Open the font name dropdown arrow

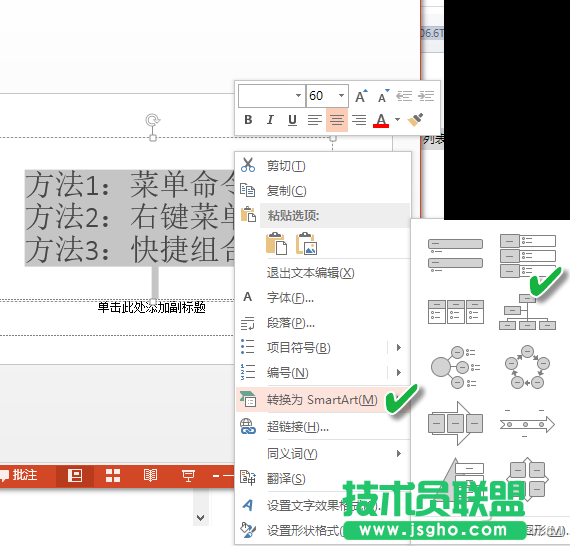(298, 96)
